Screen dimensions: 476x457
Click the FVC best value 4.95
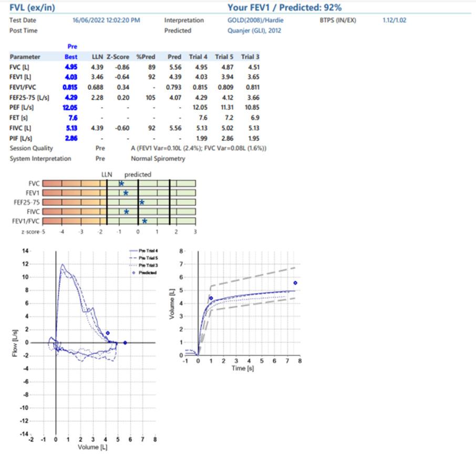tap(71, 67)
